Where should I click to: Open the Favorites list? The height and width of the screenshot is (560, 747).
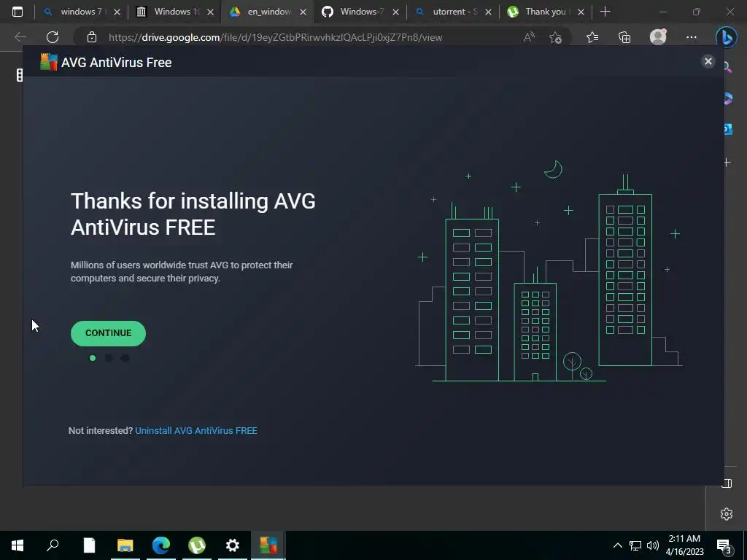[x=592, y=37]
